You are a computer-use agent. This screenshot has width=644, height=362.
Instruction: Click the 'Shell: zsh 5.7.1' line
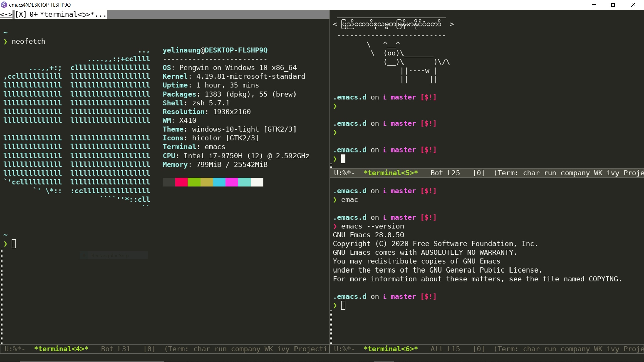(x=196, y=103)
